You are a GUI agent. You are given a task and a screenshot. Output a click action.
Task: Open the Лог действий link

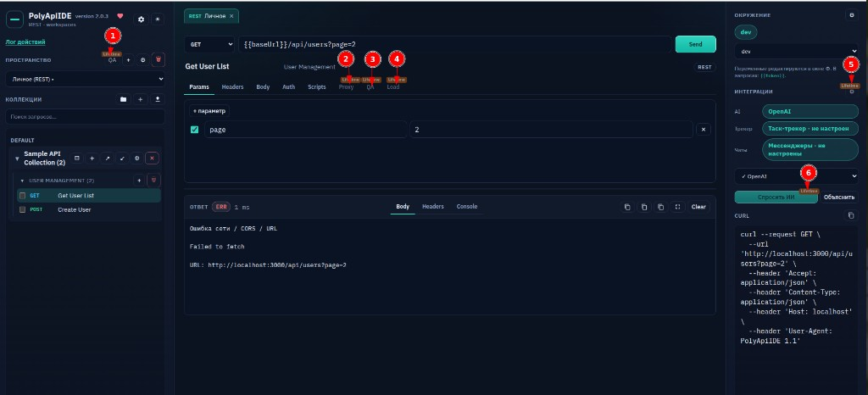coord(25,42)
